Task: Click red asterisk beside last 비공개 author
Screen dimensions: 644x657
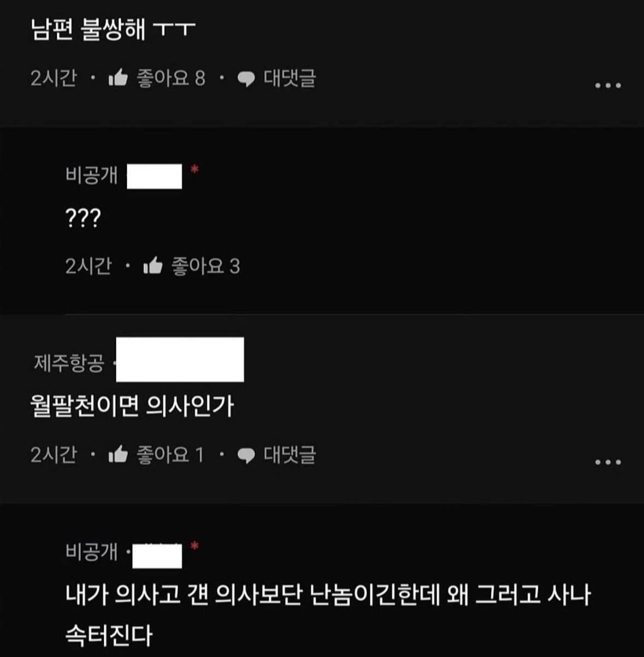Action: click(194, 546)
